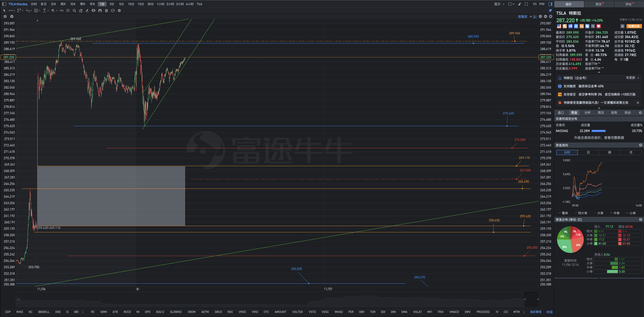Toggle drawings visibility eye icon
Screen dimensions: 644x317
94,11
